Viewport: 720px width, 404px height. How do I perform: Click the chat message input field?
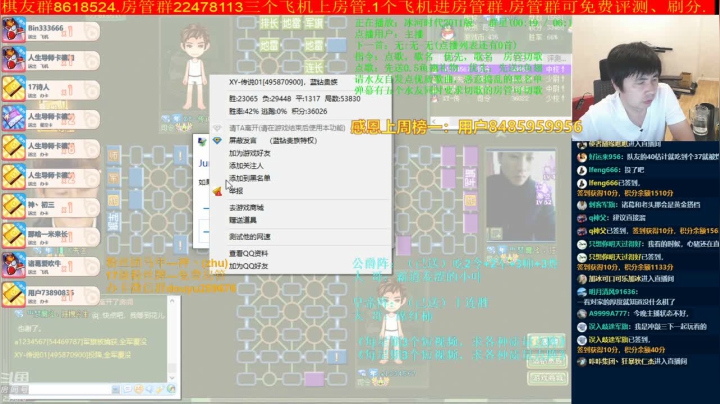[x=69, y=389]
